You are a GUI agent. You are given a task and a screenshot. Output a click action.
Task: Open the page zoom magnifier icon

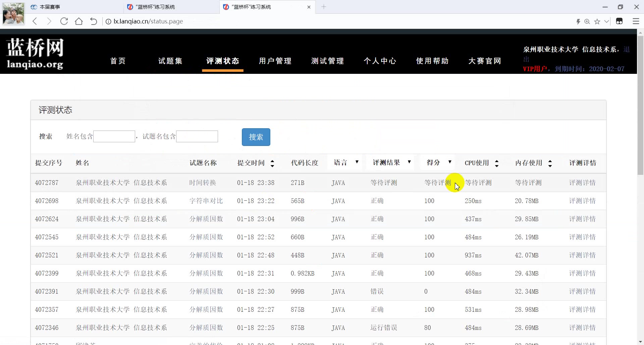pos(587,21)
